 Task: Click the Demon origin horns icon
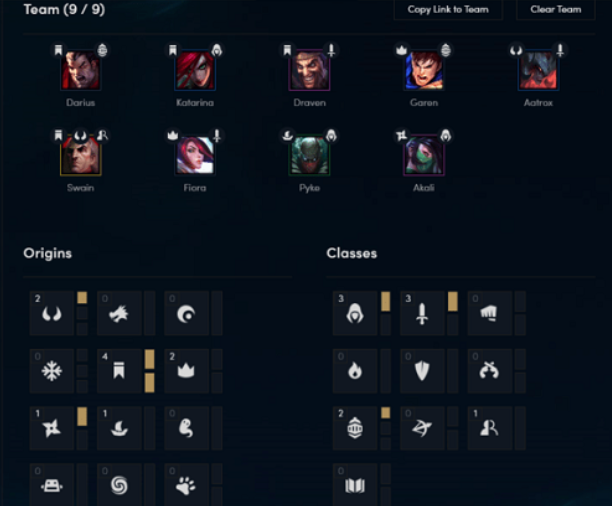pos(52,313)
